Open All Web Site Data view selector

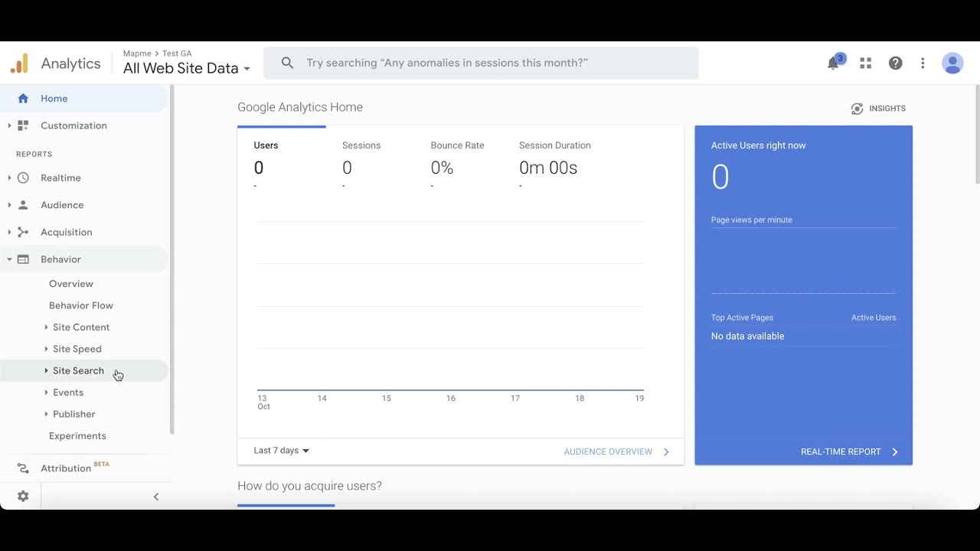(187, 68)
